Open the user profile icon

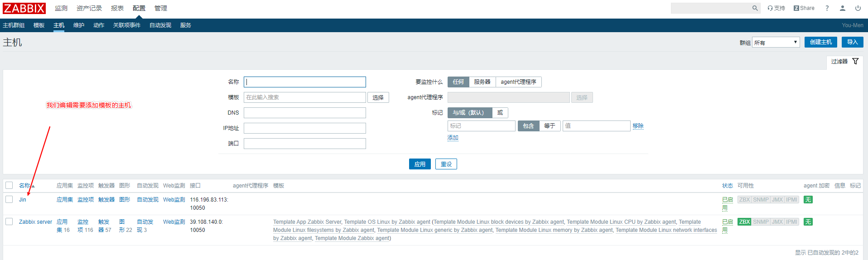843,8
